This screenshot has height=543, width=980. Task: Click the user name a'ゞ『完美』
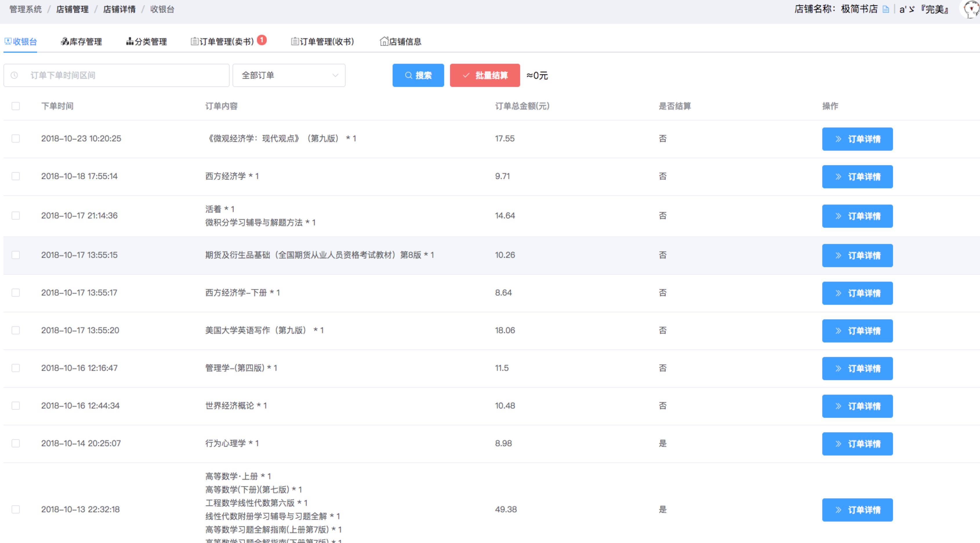(x=924, y=9)
